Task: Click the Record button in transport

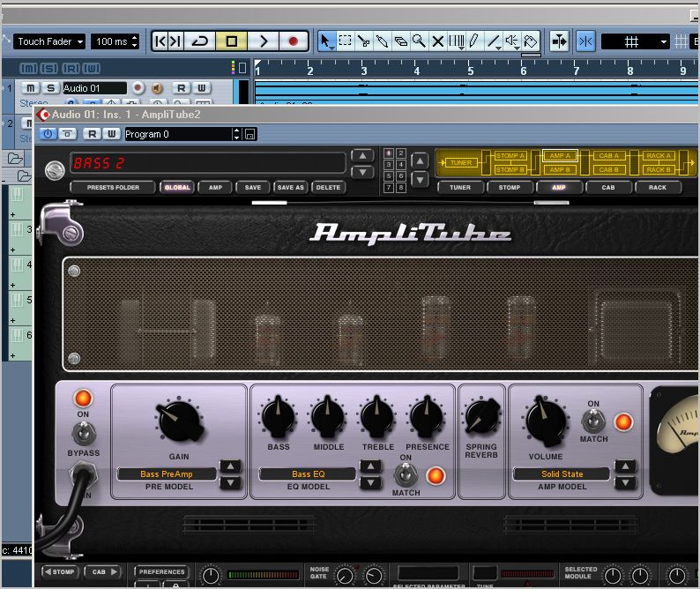Action: point(294,41)
